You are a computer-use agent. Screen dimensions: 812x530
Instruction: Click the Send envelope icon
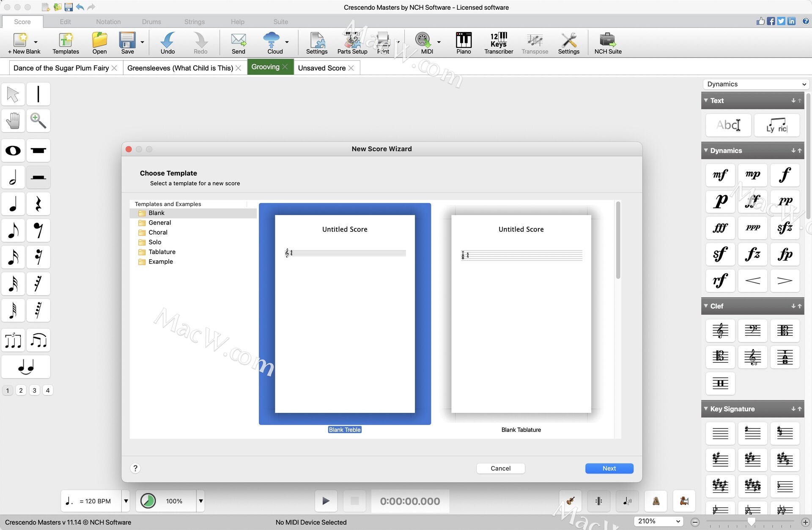tap(238, 43)
